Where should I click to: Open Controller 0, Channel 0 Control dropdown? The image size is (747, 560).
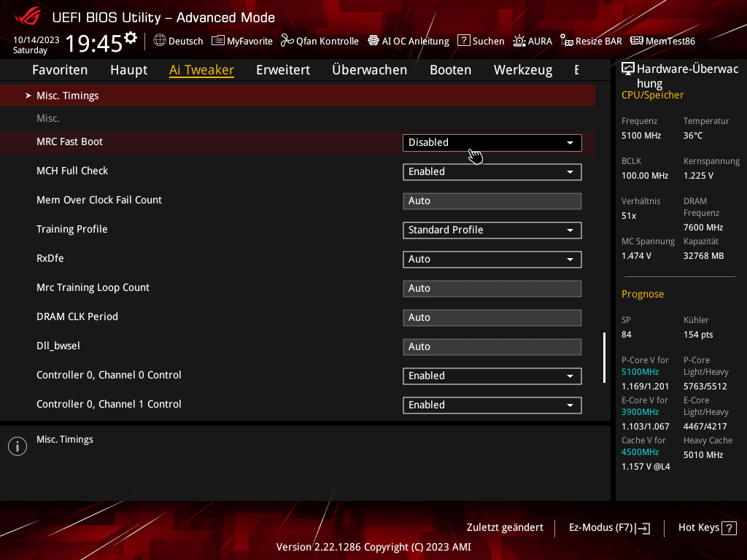coord(492,376)
